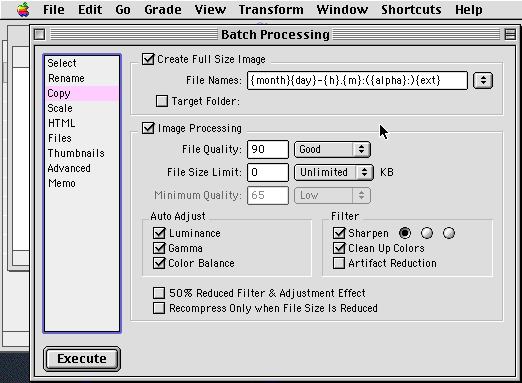Open the Transform menu
Screen dimensions: 522x383
tap(271, 10)
